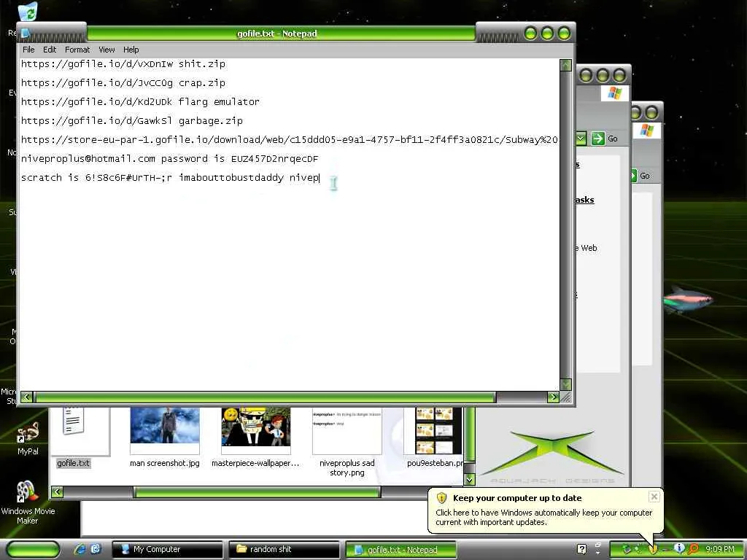
Task: Click the Quick Launch icon beside Internet Explorer
Action: pyautogui.click(x=96, y=549)
